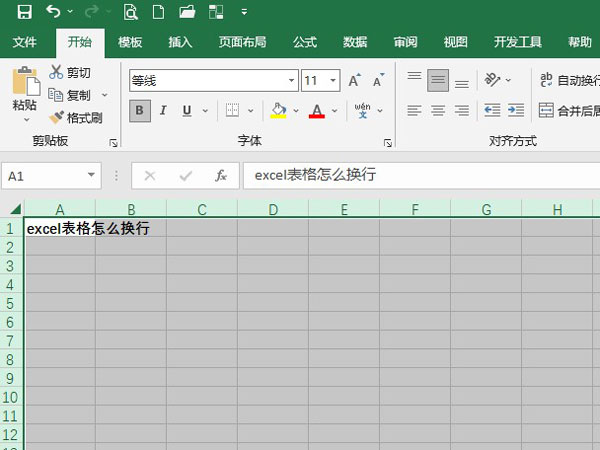Click the Insert Function fx icon
Viewport: 600px width, 450px height.
[221, 176]
